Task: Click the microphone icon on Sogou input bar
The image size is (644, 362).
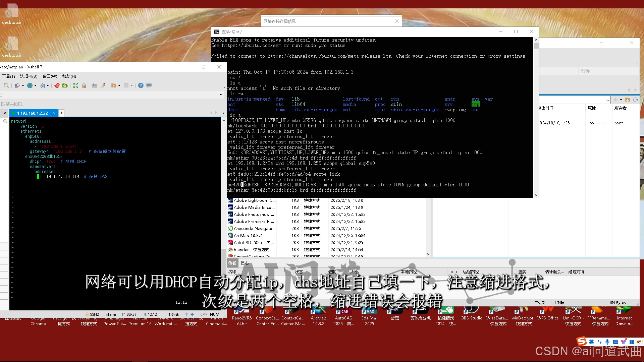Action: (607, 342)
